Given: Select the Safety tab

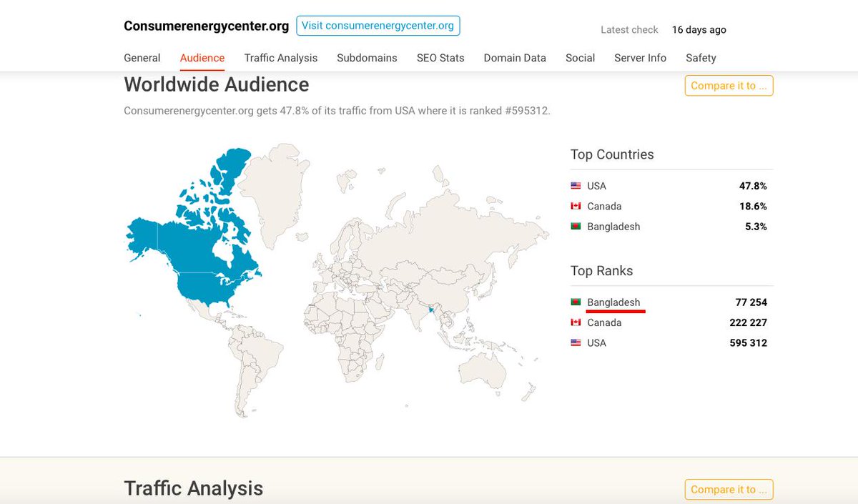Looking at the screenshot, I should tap(701, 58).
